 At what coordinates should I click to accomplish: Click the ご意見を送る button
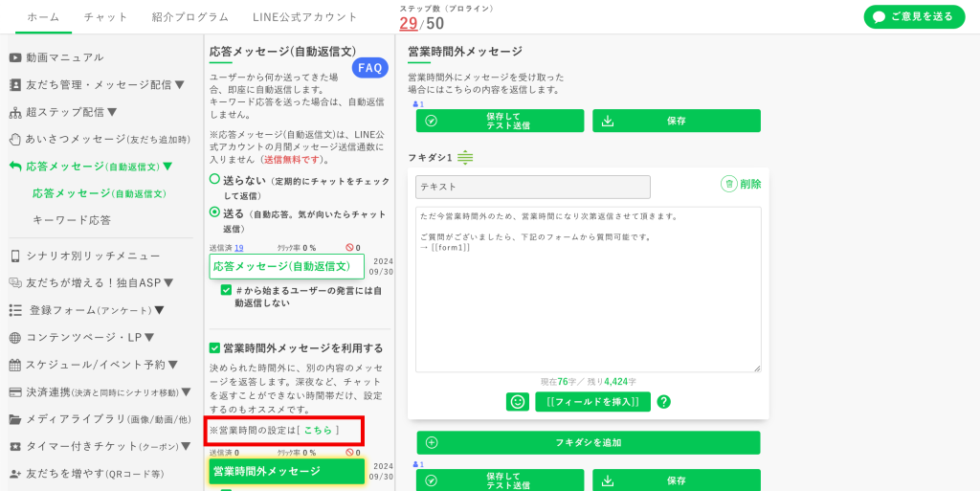point(914,17)
